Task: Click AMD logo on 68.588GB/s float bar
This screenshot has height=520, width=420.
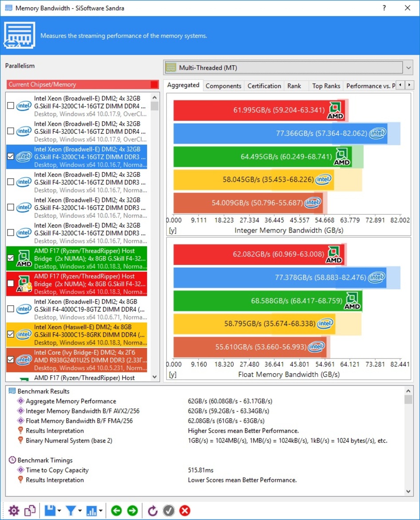Action: [352, 301]
